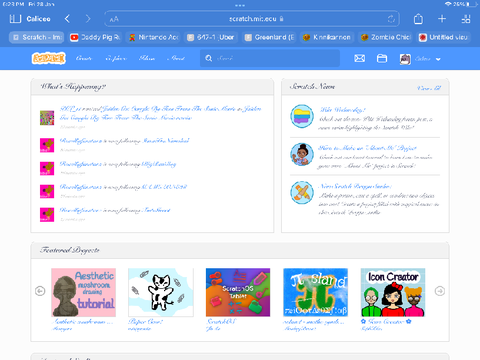Go back with the browser back arrow
This screenshot has width=480, height=360.
point(67,19)
